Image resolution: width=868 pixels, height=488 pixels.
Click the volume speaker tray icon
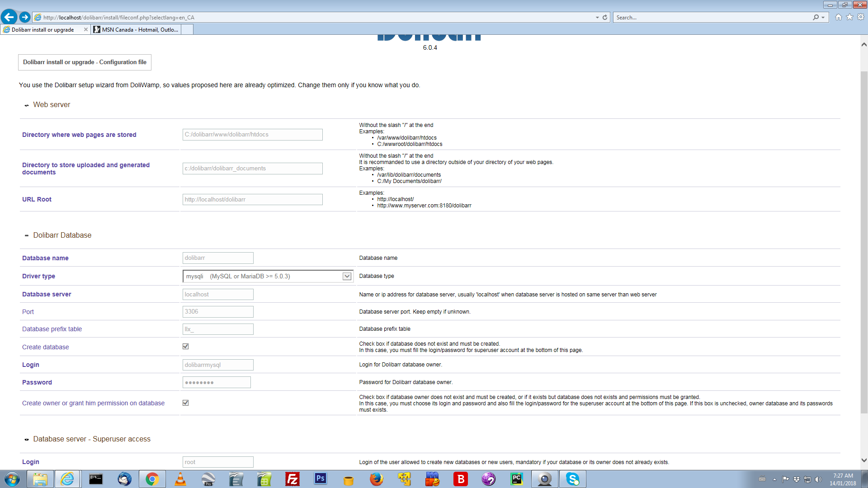click(818, 479)
